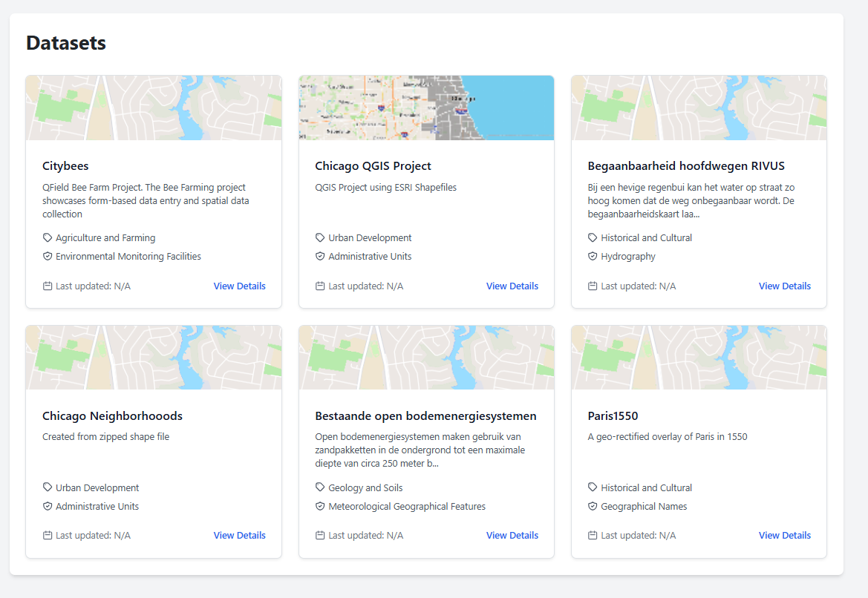Open View Details for Chicago Neighborhooods
Image resolution: width=868 pixels, height=598 pixels.
click(x=239, y=536)
